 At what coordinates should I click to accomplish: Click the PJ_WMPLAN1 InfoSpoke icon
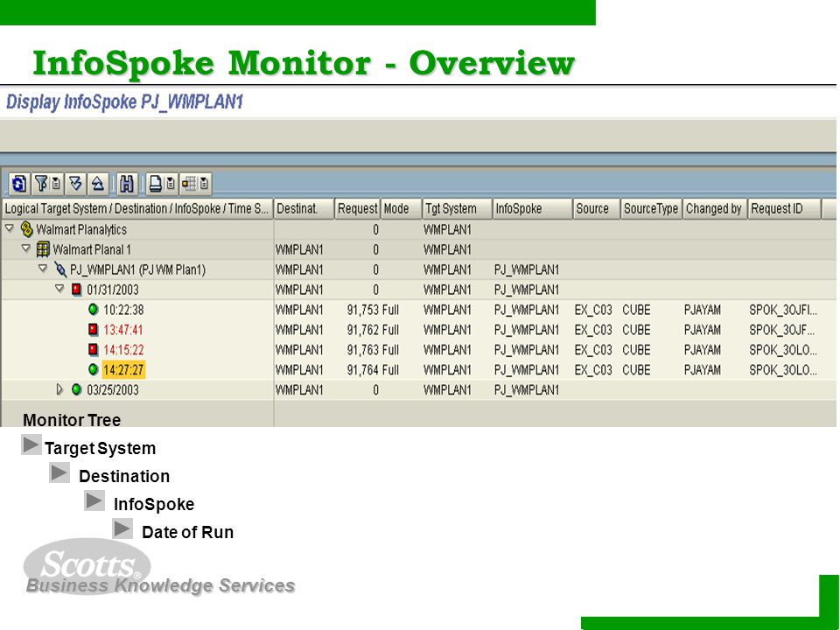[x=60, y=269]
